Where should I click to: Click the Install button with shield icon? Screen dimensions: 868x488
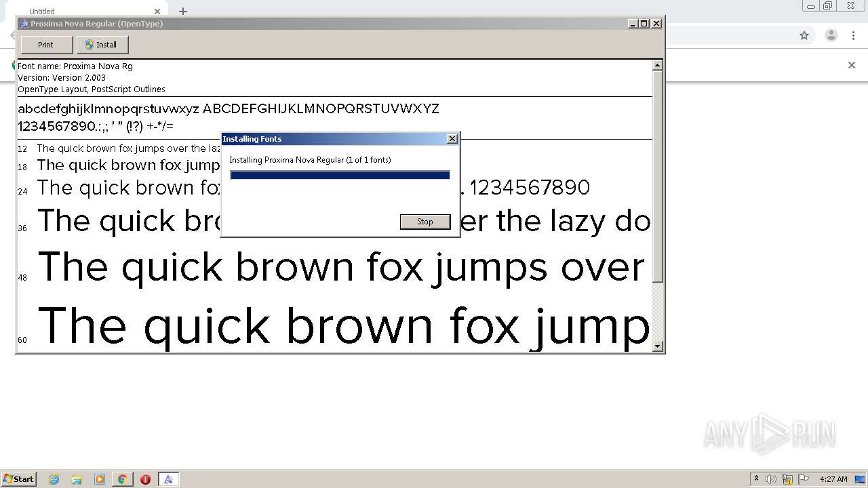(x=102, y=45)
